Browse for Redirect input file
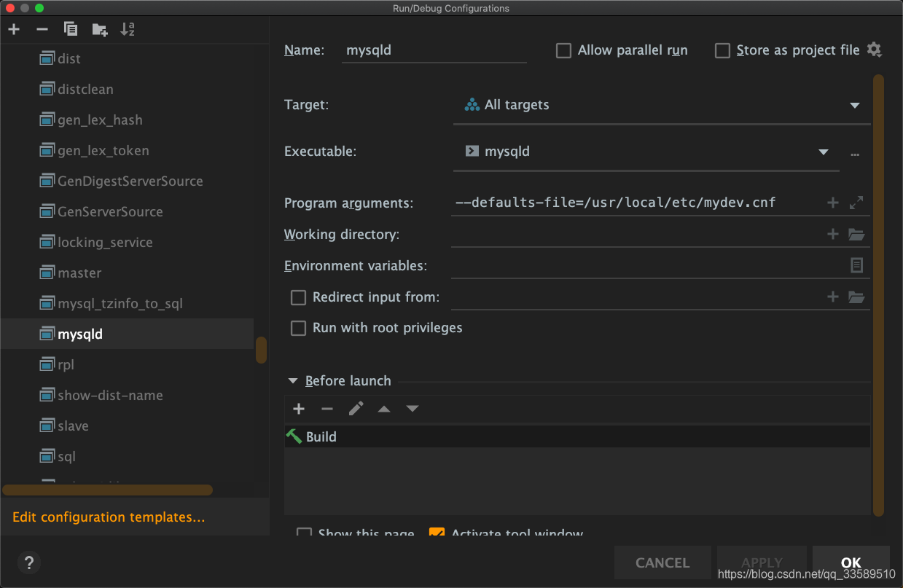Screen dimensions: 903x588 tap(856, 297)
